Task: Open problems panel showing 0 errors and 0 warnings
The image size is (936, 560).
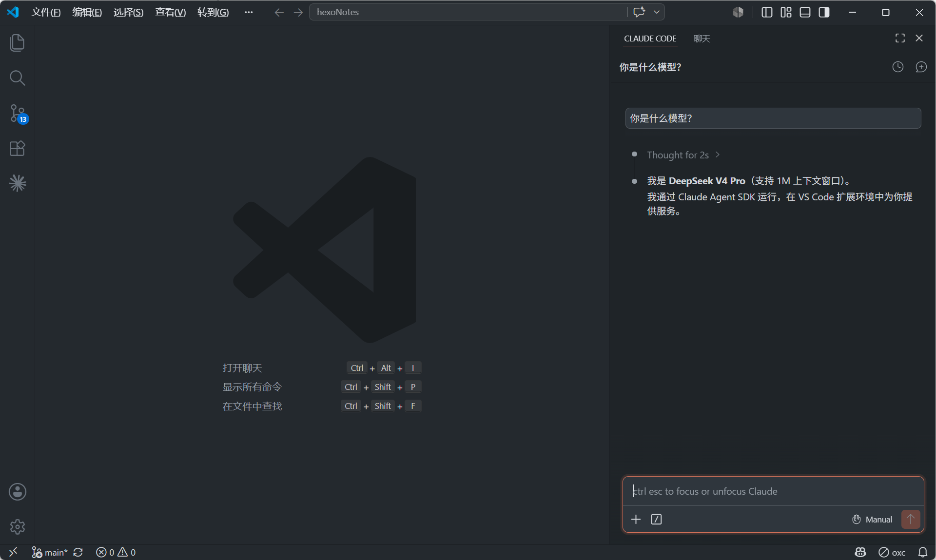Action: click(x=116, y=552)
